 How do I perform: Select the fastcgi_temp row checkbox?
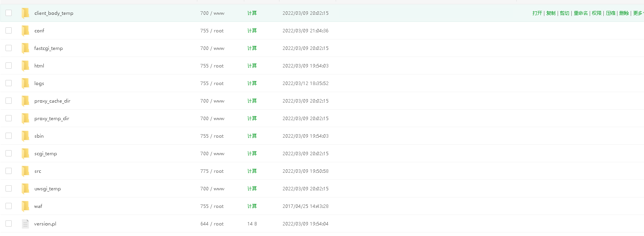point(9,48)
